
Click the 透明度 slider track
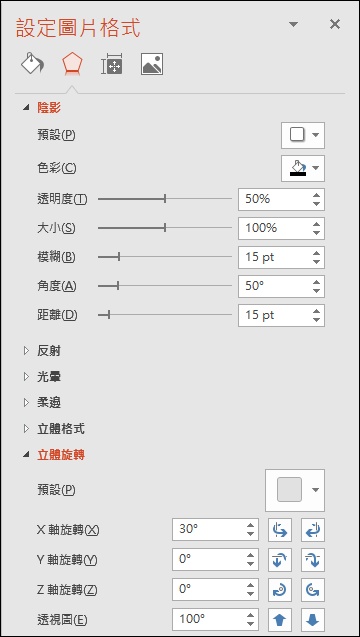point(165,199)
